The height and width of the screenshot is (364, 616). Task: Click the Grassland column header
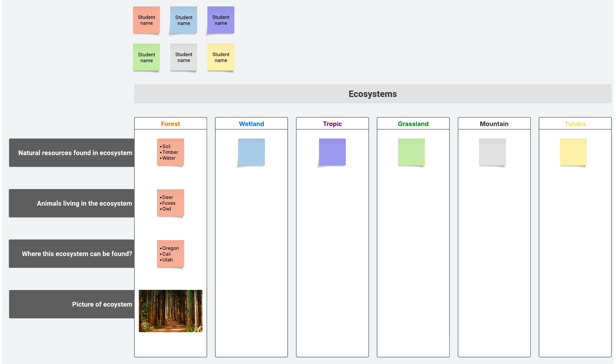point(413,124)
